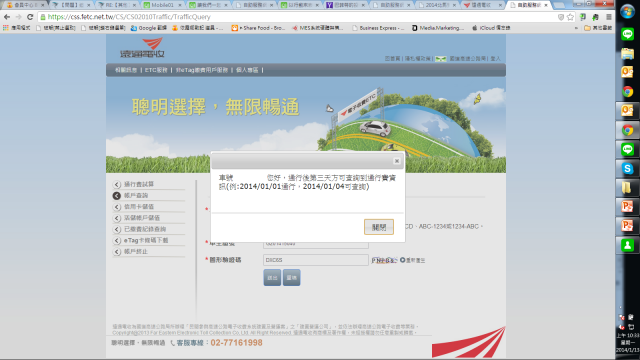This screenshot has height=360, width=640.
Task: Open the top LINE icon in taskbar
Action: pyautogui.click(x=627, y=34)
